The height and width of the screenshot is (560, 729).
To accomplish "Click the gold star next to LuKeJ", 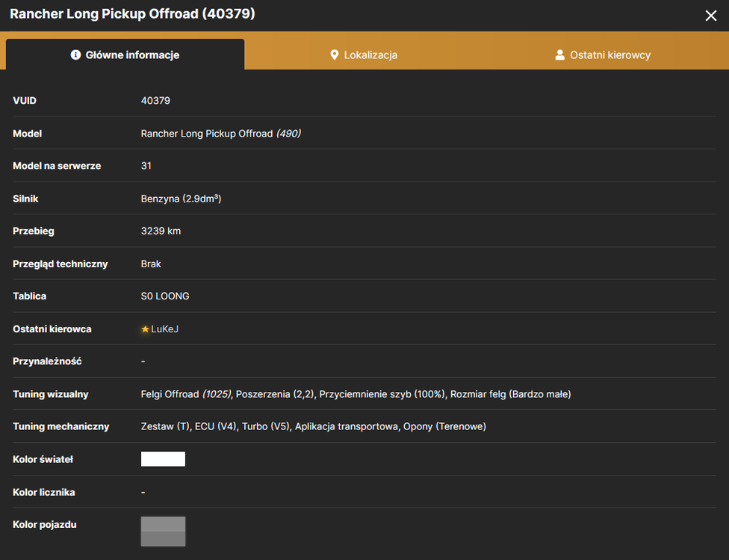I will [x=145, y=329].
